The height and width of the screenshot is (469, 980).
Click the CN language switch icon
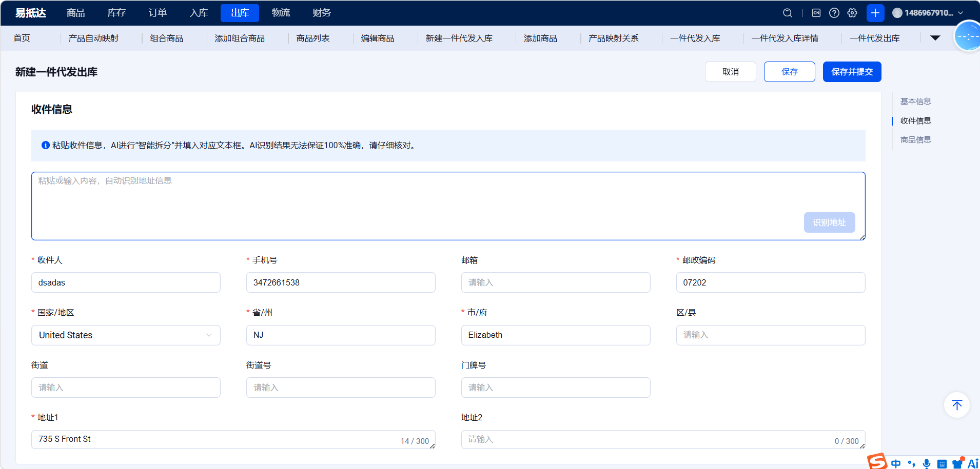click(816, 13)
